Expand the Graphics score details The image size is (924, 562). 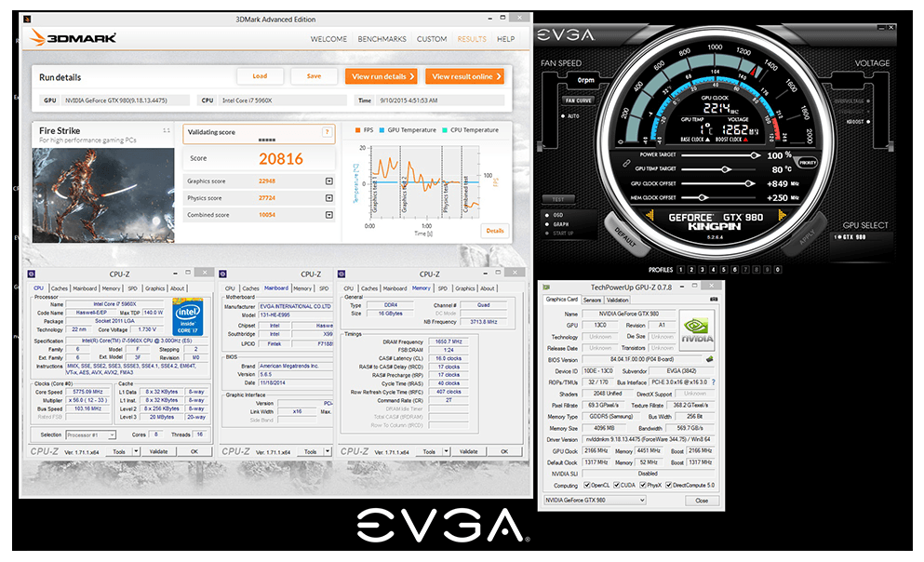click(x=328, y=181)
